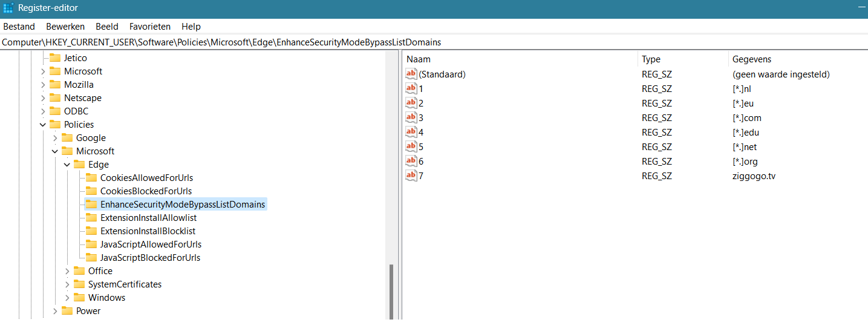Viewport: 868px width, 328px height.
Task: Click the [*.]eu data value
Action: tap(743, 103)
